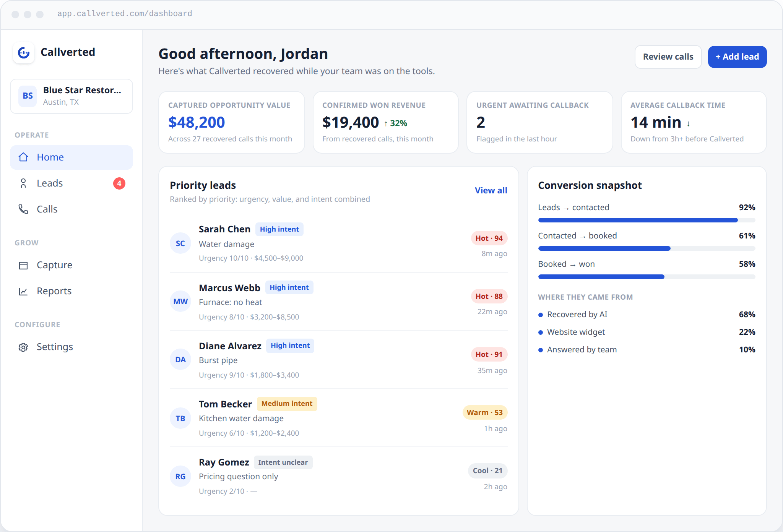Open the Home menu item
This screenshot has height=532, width=783.
pos(71,157)
